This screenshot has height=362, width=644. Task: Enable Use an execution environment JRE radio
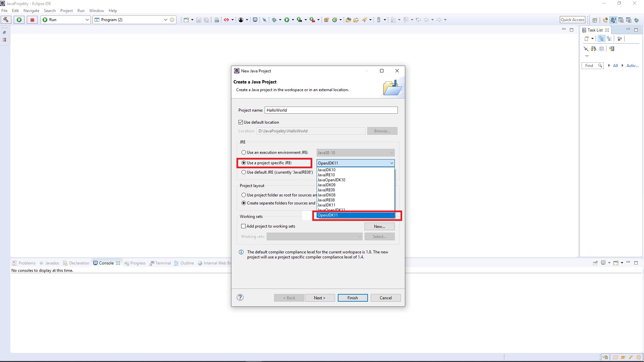click(x=244, y=153)
